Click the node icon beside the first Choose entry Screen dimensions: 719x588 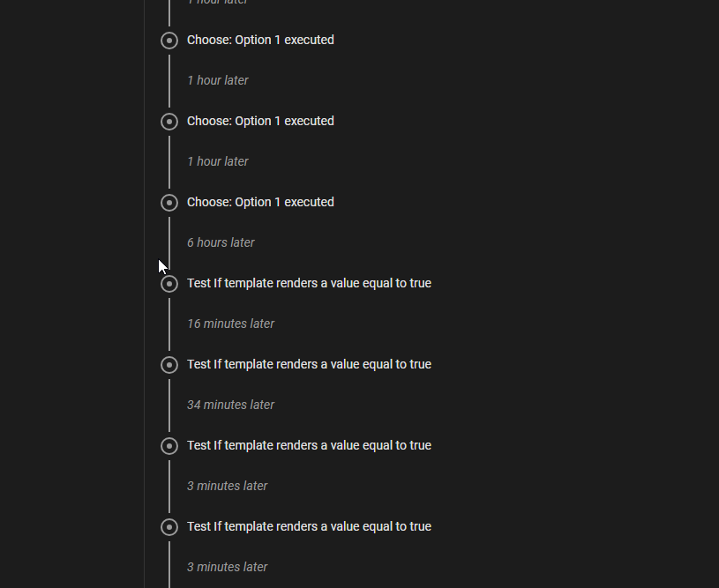169,40
